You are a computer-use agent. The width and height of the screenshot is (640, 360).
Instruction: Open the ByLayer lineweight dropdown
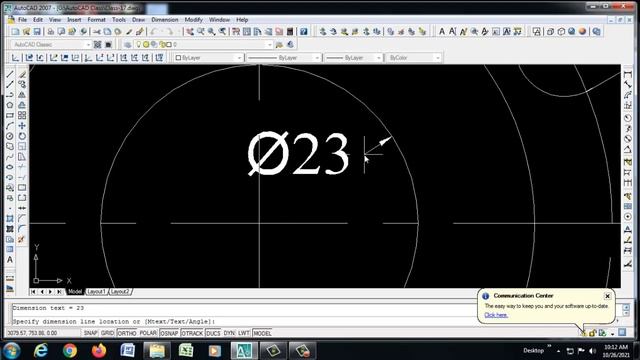pyautogui.click(x=378, y=58)
